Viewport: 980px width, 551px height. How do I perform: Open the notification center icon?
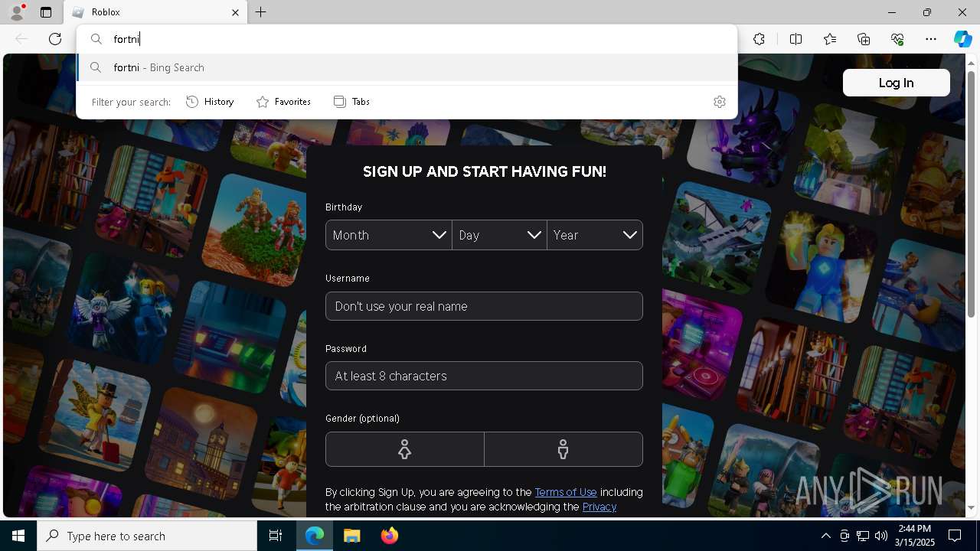pyautogui.click(x=955, y=536)
